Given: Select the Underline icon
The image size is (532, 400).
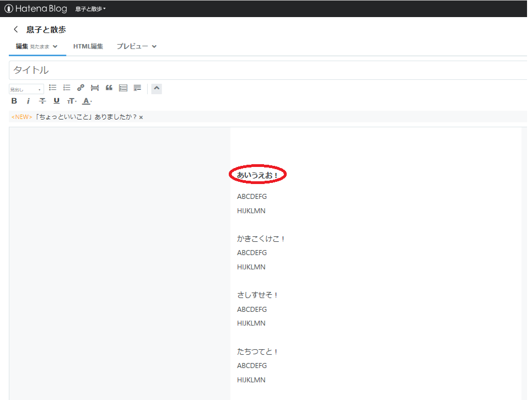Looking at the screenshot, I should pyautogui.click(x=56, y=101).
